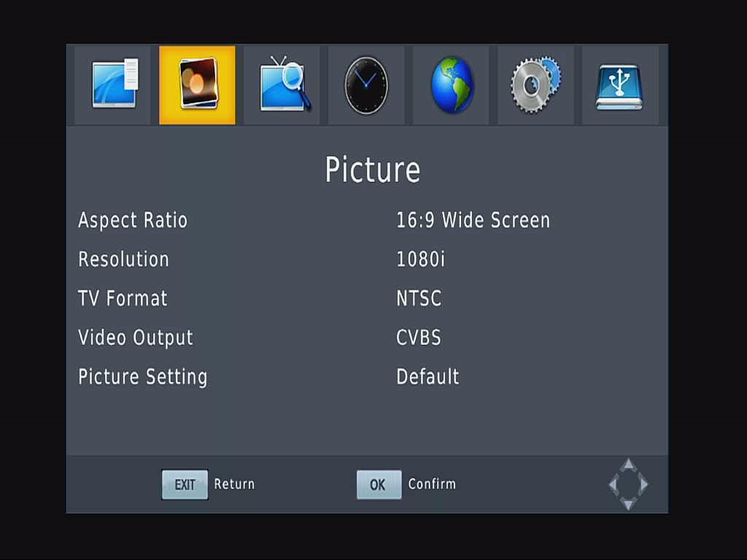
Task: Click the down arrow navigation indicator
Action: [x=628, y=504]
